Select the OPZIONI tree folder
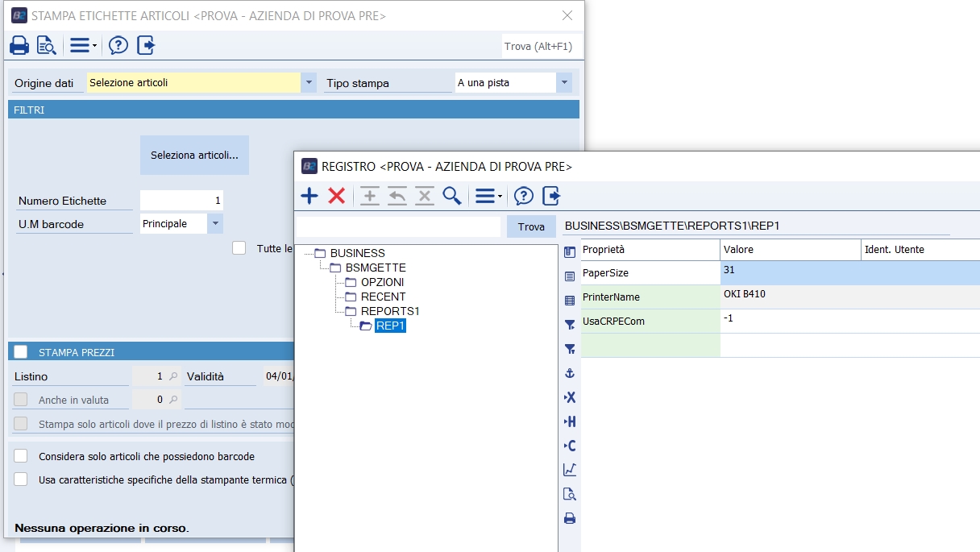The width and height of the screenshot is (980, 552). coord(383,282)
